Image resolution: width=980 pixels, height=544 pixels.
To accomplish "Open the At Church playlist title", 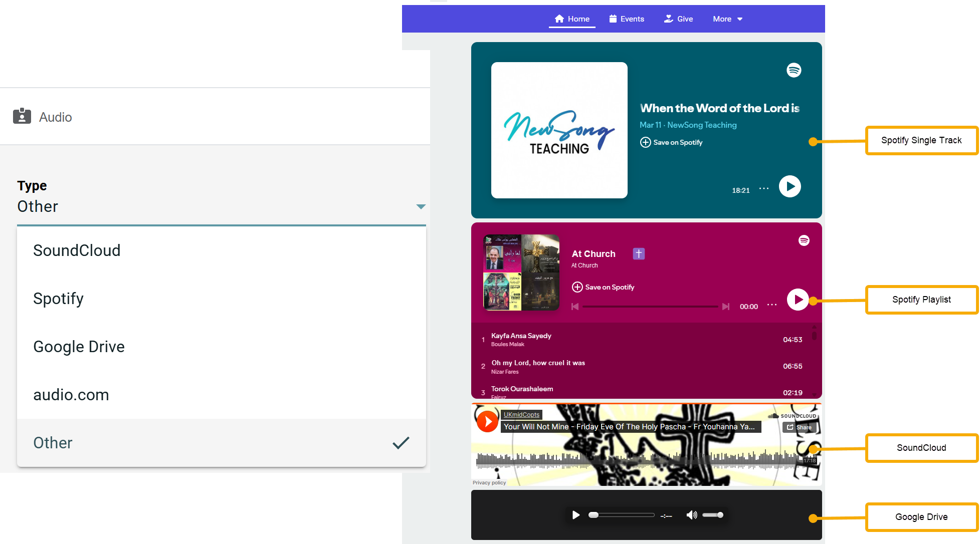I will tap(594, 254).
